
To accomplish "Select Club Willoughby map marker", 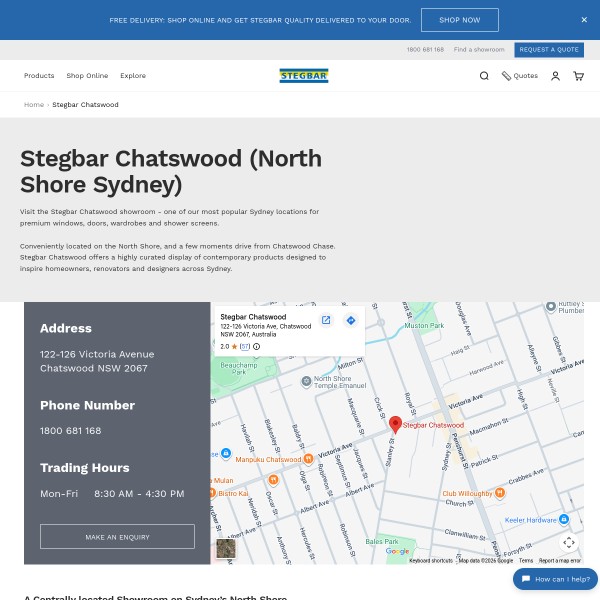I will pyautogui.click(x=499, y=493).
